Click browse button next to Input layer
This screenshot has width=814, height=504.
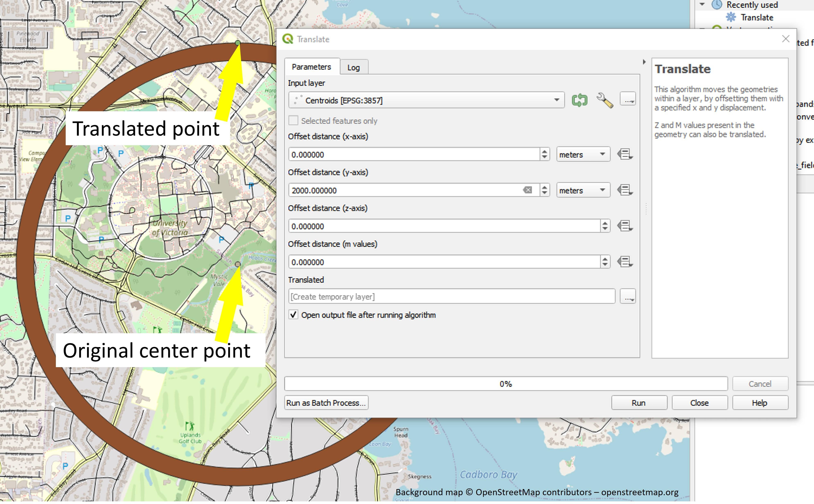pos(628,99)
